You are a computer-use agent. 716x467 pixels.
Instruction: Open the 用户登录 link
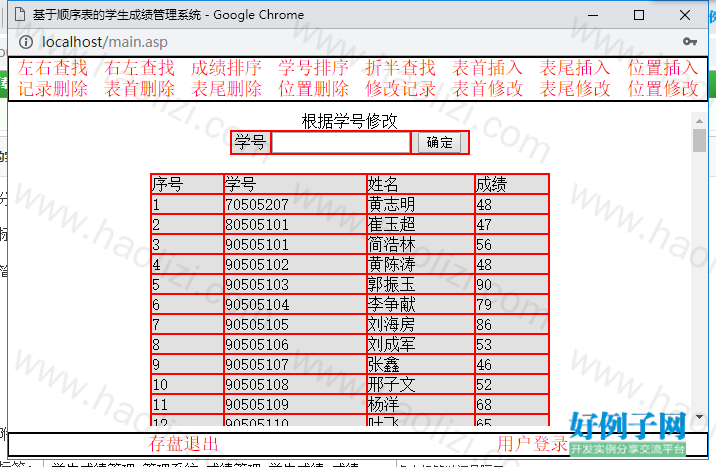click(532, 444)
